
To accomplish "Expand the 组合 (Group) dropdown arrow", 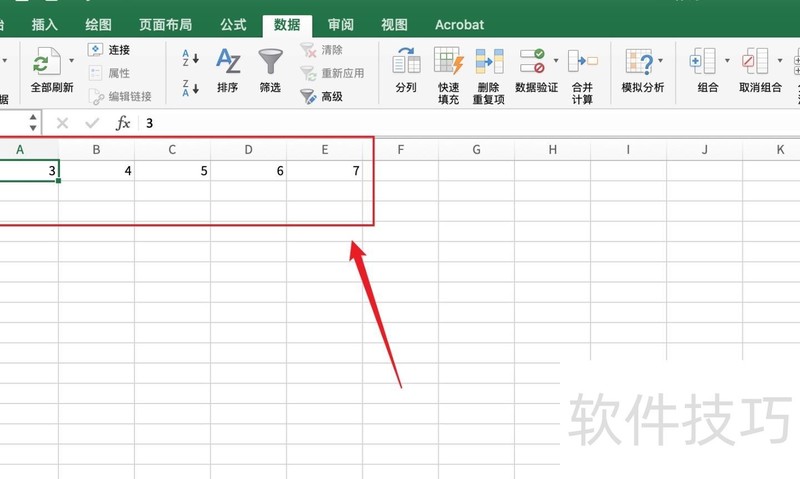I will click(x=727, y=61).
